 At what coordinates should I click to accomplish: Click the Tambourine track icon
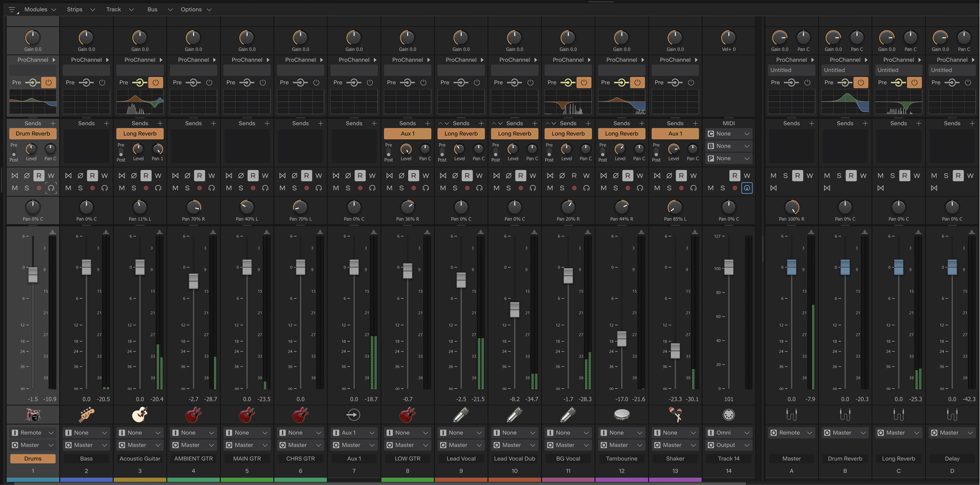coord(621,415)
